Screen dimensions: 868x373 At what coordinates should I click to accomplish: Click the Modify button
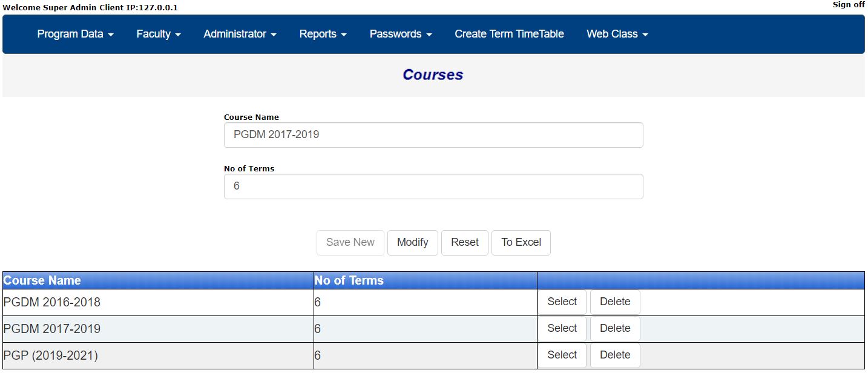click(x=412, y=242)
